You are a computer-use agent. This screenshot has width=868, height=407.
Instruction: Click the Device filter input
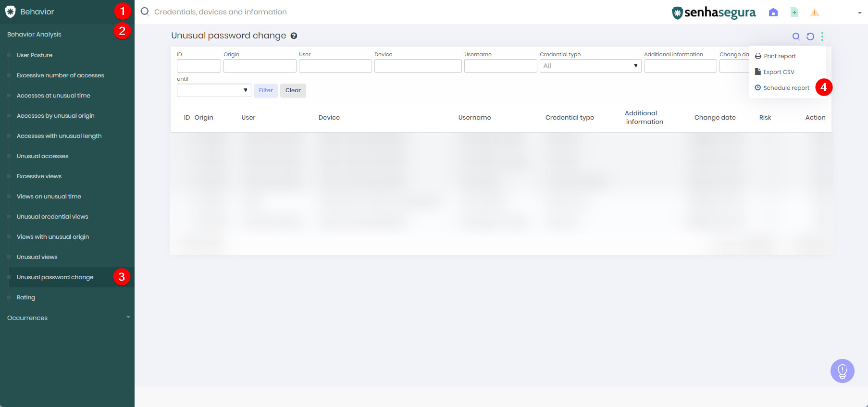418,66
